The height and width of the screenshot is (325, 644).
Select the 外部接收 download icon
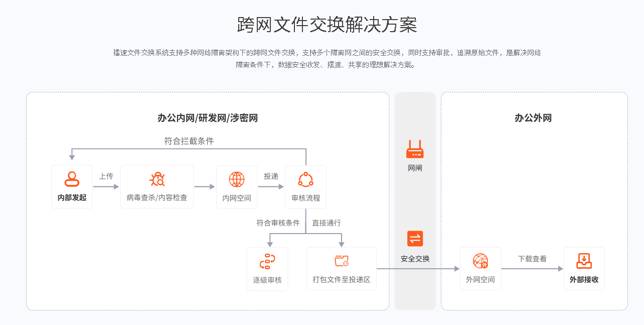pyautogui.click(x=584, y=261)
